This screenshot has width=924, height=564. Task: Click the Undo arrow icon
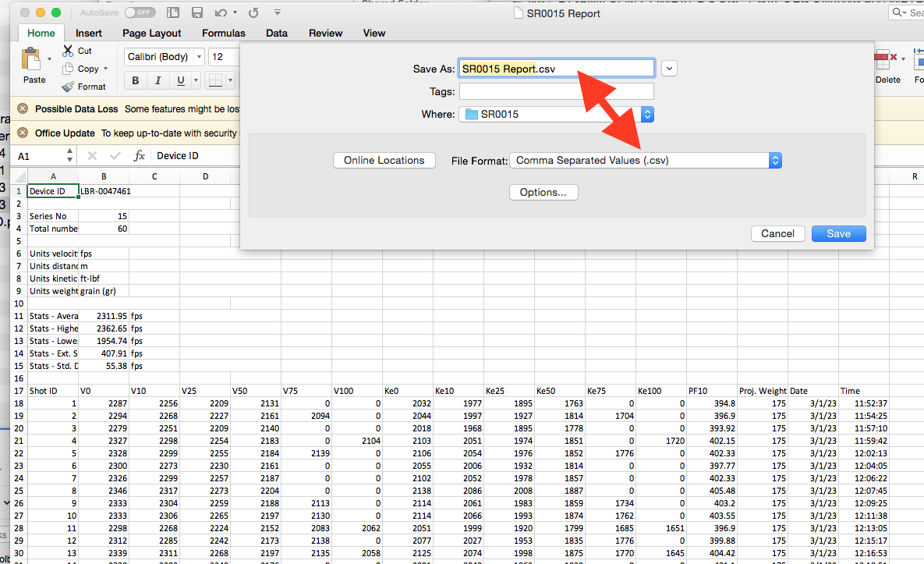coord(221,13)
